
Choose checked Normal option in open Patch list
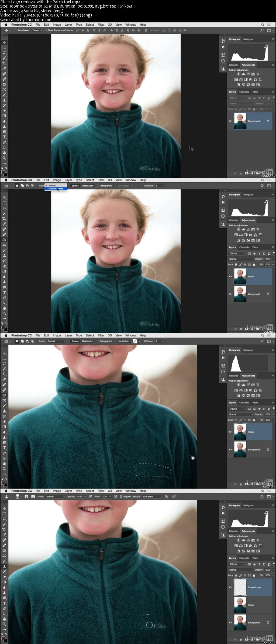click(56, 186)
